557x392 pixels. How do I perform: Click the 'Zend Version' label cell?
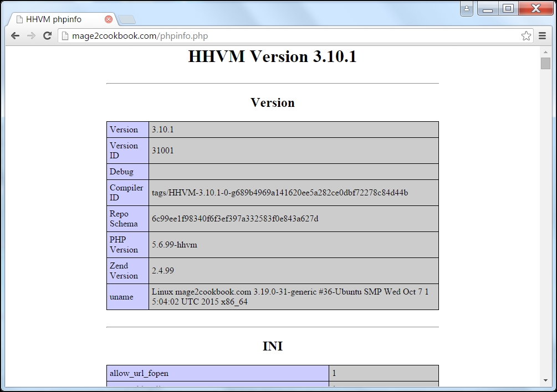pyautogui.click(x=127, y=271)
